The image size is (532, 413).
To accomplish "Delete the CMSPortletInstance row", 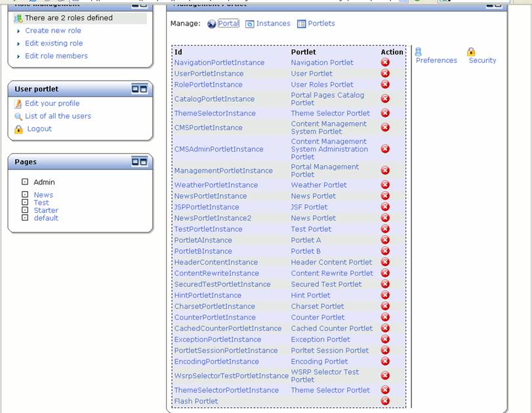I will (385, 127).
